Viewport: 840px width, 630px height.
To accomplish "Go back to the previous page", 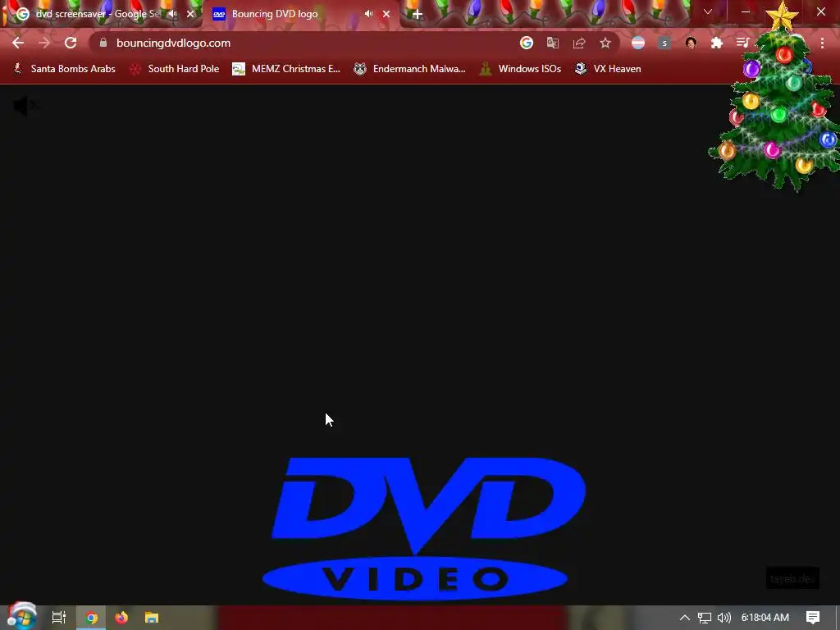I will (x=18, y=43).
